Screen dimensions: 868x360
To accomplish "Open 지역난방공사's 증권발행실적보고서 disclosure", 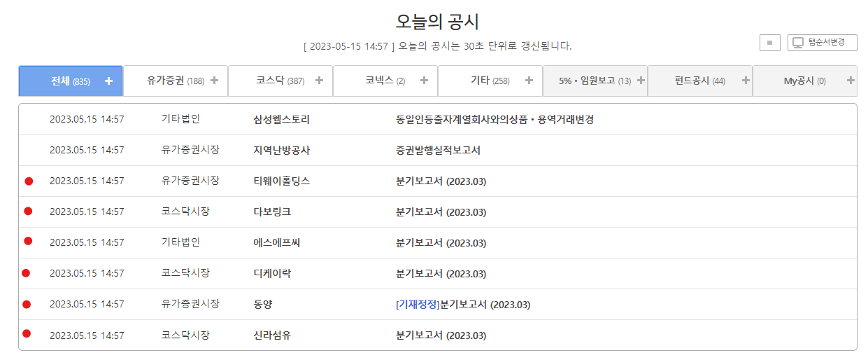I will click(438, 151).
